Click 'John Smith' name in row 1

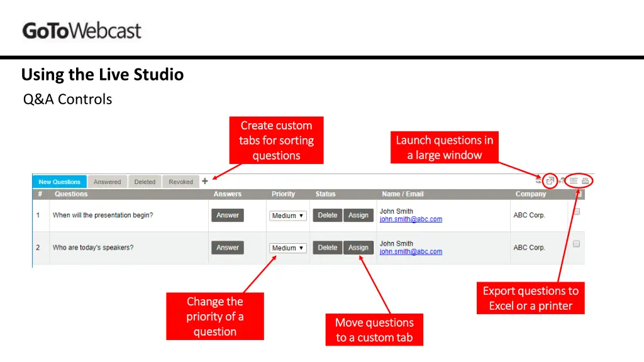click(396, 211)
